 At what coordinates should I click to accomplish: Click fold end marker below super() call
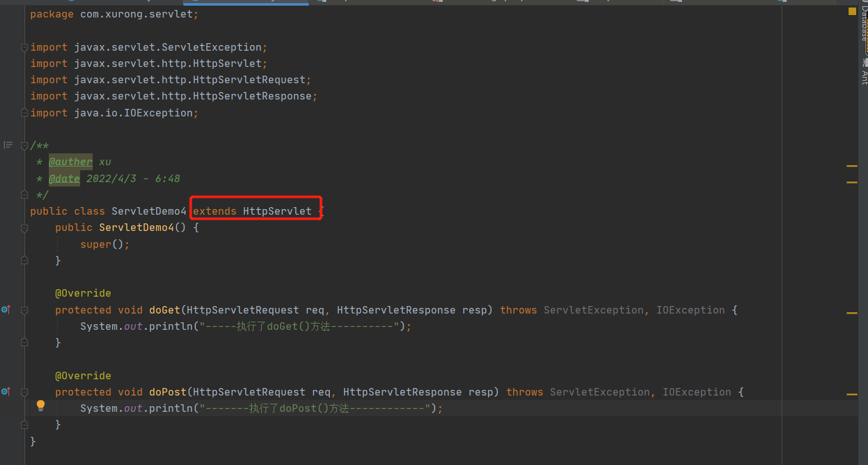[24, 260]
